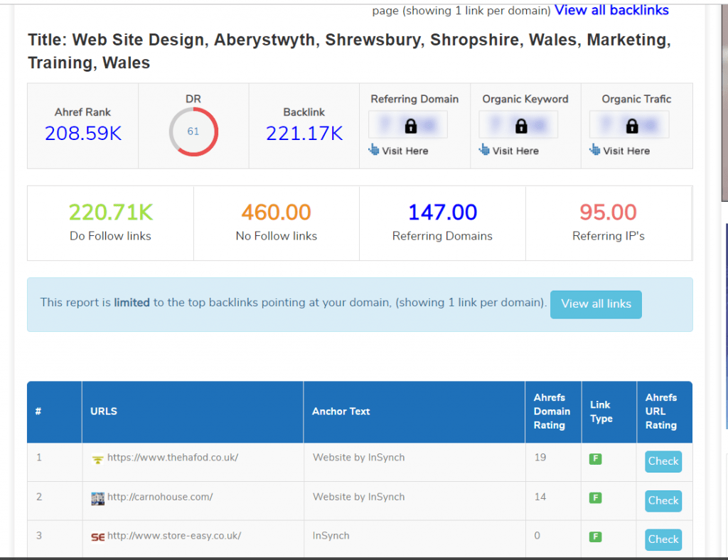
Task: Click the Ahrefs Domain Rating column header
Action: click(x=552, y=411)
